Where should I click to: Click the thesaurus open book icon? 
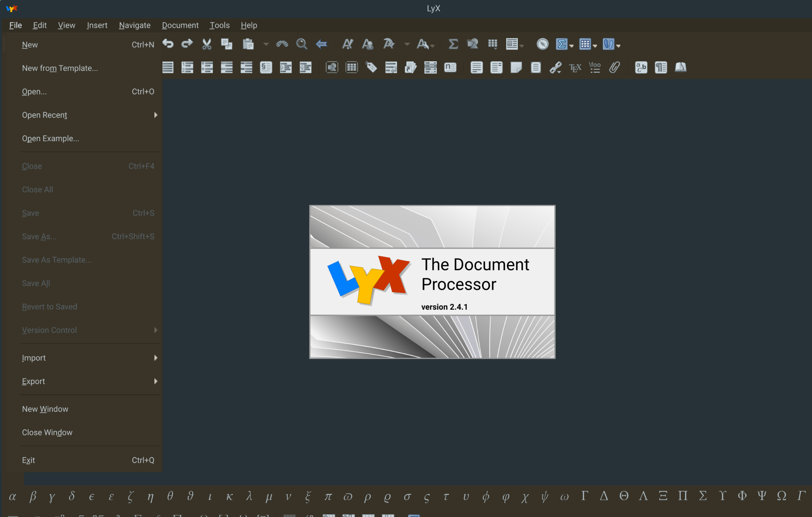680,68
